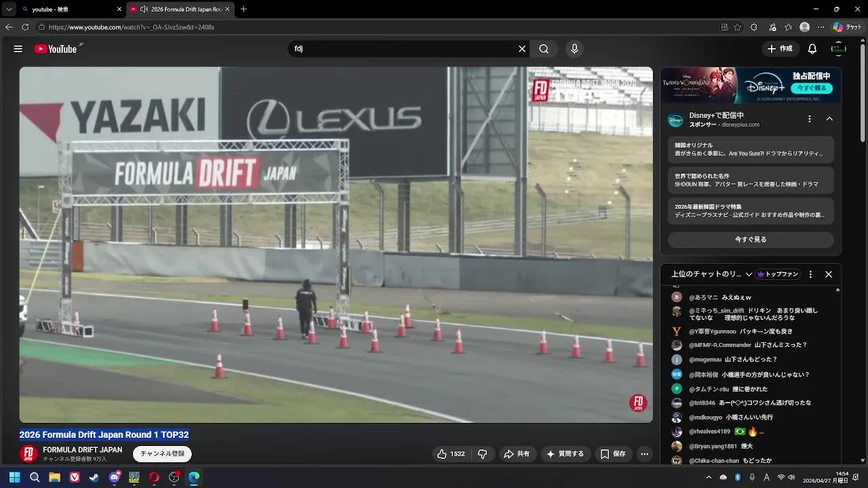This screenshot has height=488, width=868.
Task: Open FORMULA DRIFT JAPAN channel name link
Action: [83, 449]
